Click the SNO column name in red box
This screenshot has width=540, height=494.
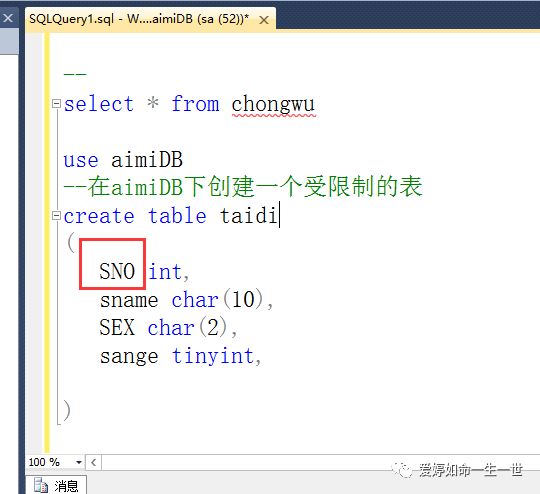click(x=117, y=271)
